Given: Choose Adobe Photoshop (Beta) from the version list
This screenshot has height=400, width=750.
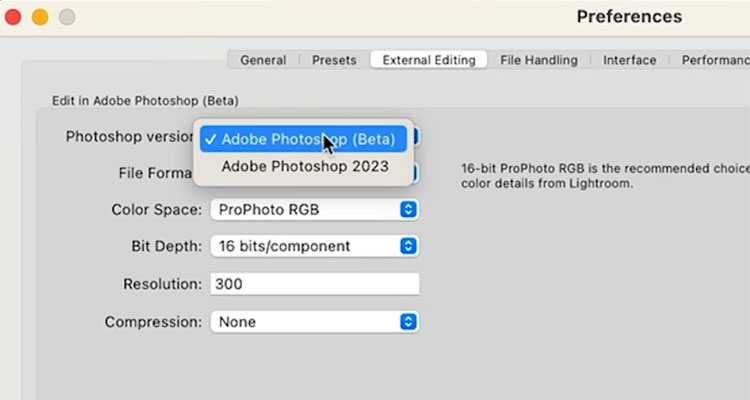Looking at the screenshot, I should coord(303,139).
